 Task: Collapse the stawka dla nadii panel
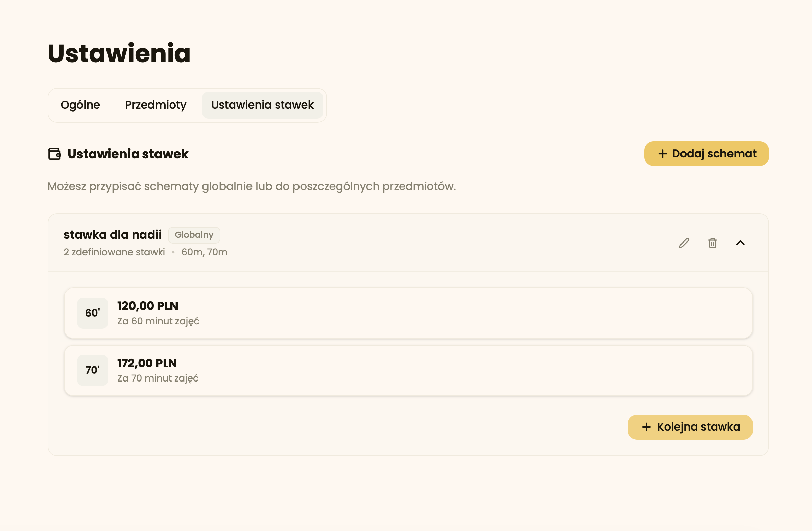tap(740, 243)
